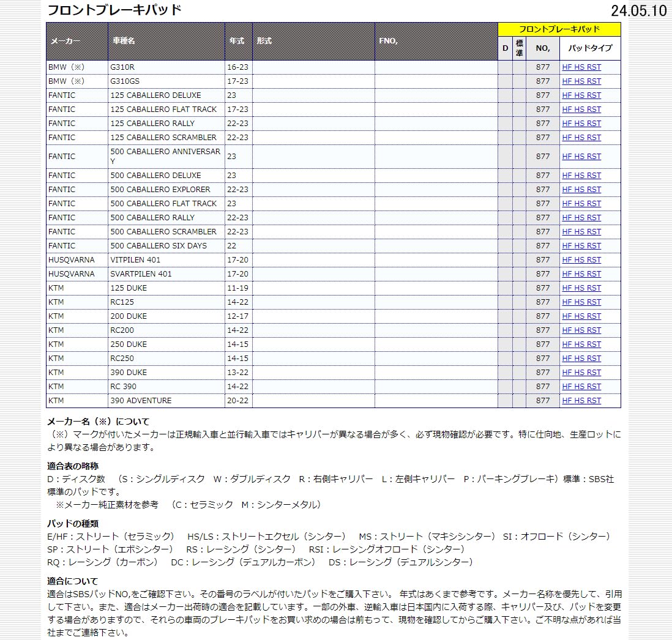Select the SVARTPILEN 401 model cell
Viewport: 672px width, 640px height.
[x=166, y=274]
